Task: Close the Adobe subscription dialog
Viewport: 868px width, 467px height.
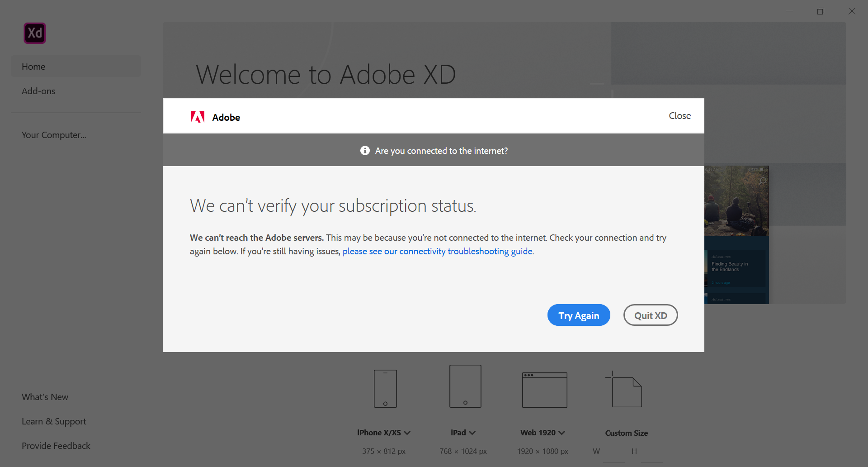Action: tap(679, 116)
